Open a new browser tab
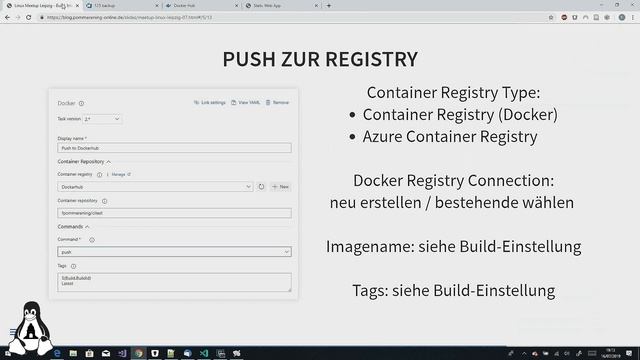Image resolution: width=640 pixels, height=360 pixels. tap(329, 6)
